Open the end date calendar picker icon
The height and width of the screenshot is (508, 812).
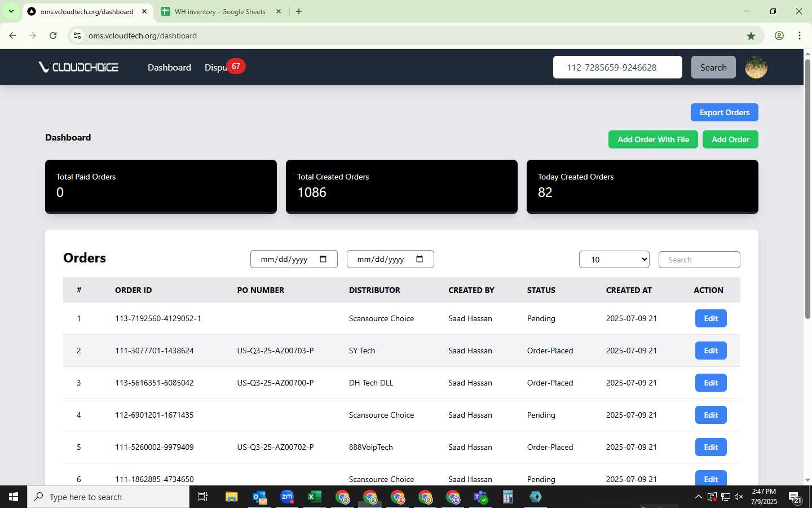point(420,259)
